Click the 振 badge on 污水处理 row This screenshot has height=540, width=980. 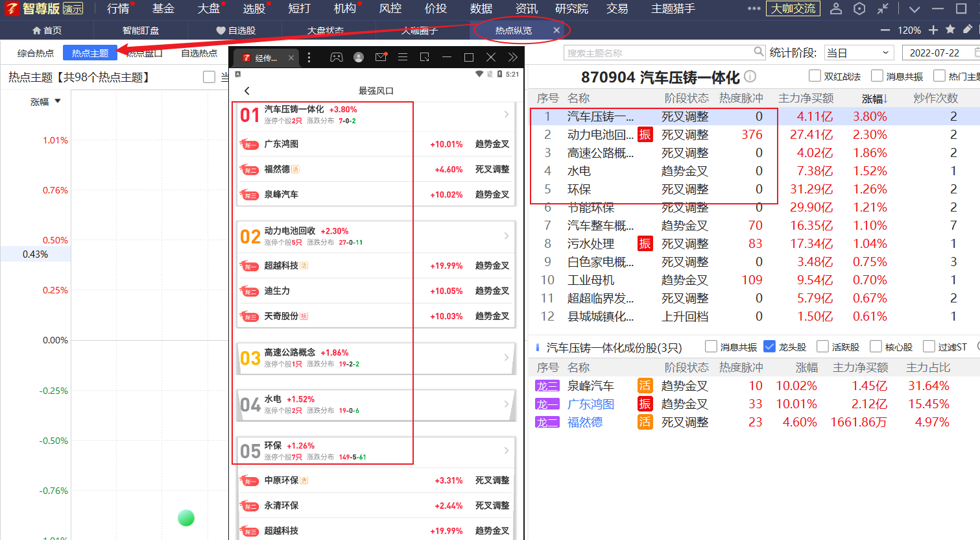(x=645, y=243)
